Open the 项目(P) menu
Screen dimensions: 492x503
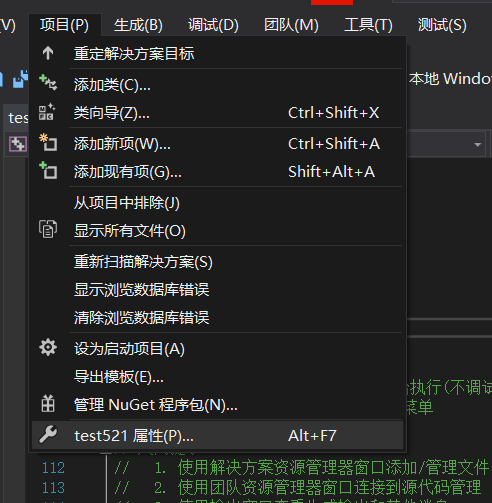(x=64, y=25)
